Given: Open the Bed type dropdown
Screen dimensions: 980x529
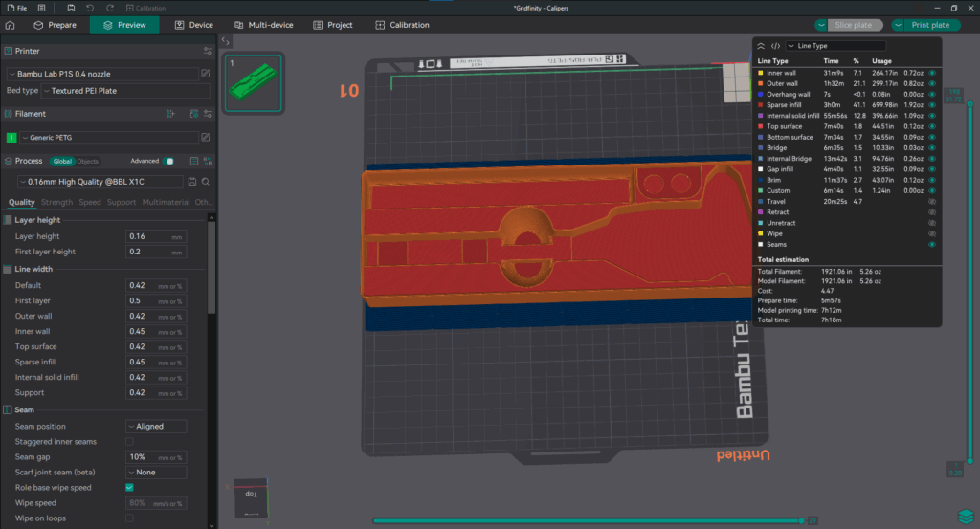Looking at the screenshot, I should [124, 91].
